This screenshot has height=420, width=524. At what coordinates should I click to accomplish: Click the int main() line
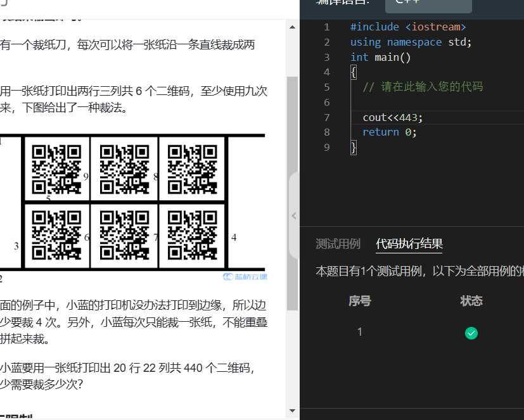tap(380, 57)
